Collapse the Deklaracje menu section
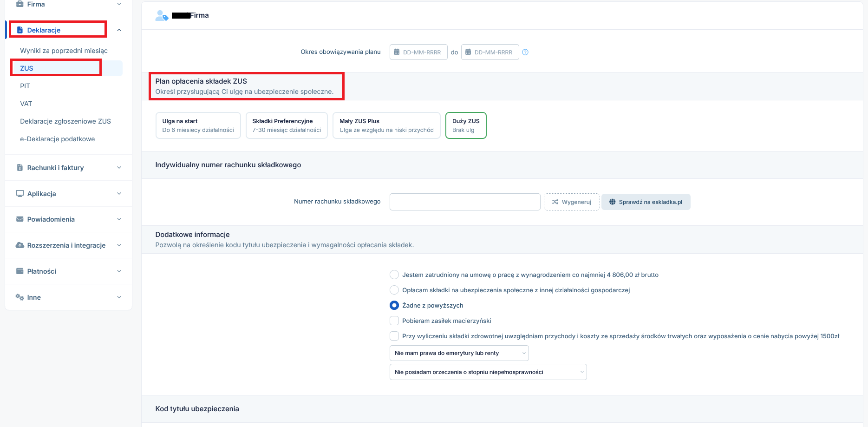The height and width of the screenshot is (427, 868). point(119,30)
